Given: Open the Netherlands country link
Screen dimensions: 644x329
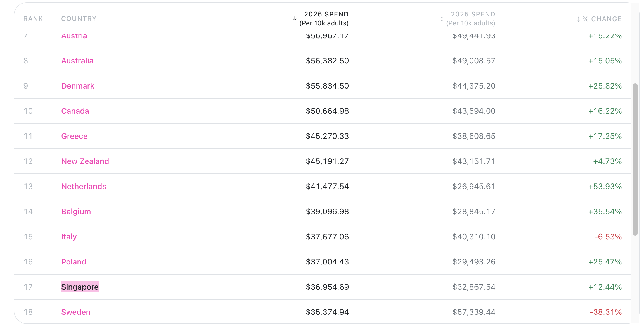Looking at the screenshot, I should coord(84,186).
